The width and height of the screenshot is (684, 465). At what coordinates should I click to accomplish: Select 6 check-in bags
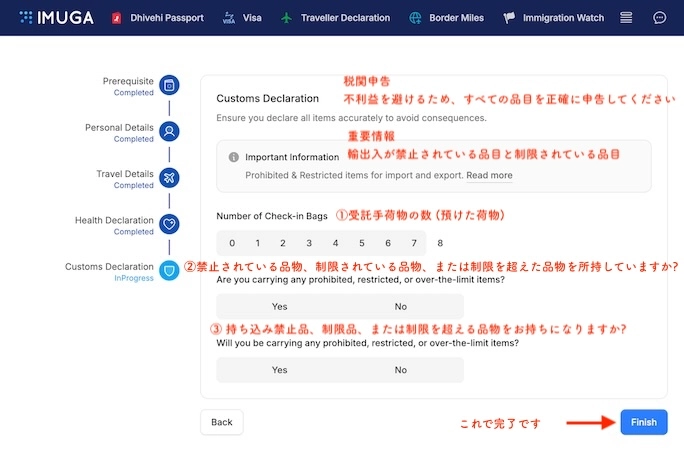388,243
